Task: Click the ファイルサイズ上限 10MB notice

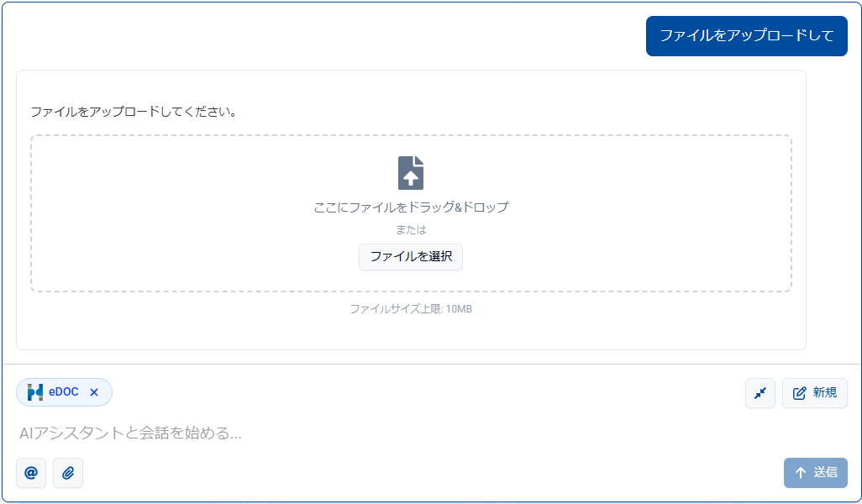Action: (x=411, y=309)
